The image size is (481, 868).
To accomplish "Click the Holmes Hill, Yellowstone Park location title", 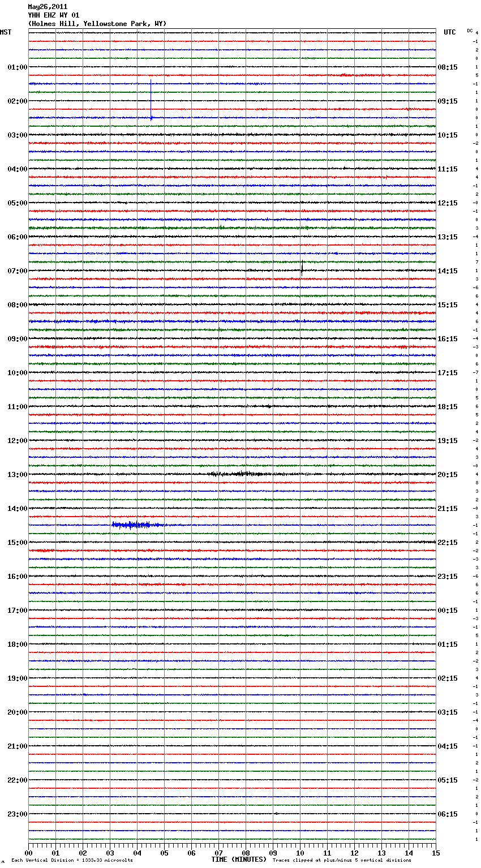I will point(97,24).
